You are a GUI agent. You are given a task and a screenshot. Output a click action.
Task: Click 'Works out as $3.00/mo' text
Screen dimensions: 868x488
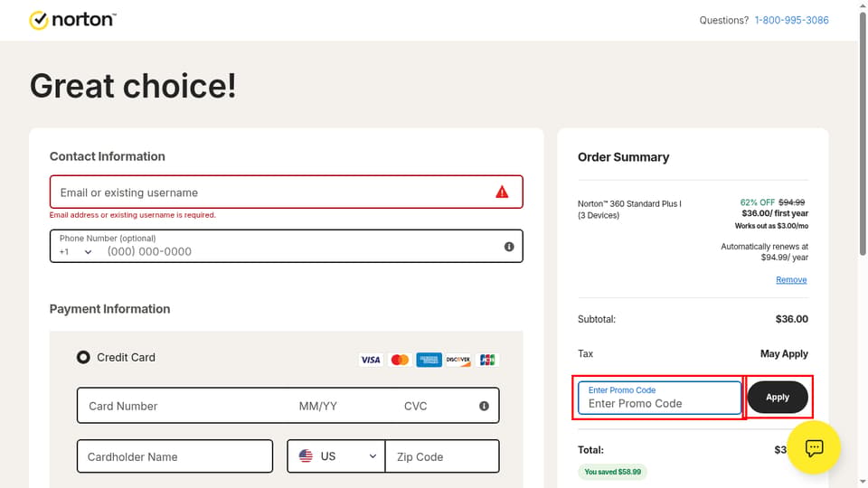[771, 226]
